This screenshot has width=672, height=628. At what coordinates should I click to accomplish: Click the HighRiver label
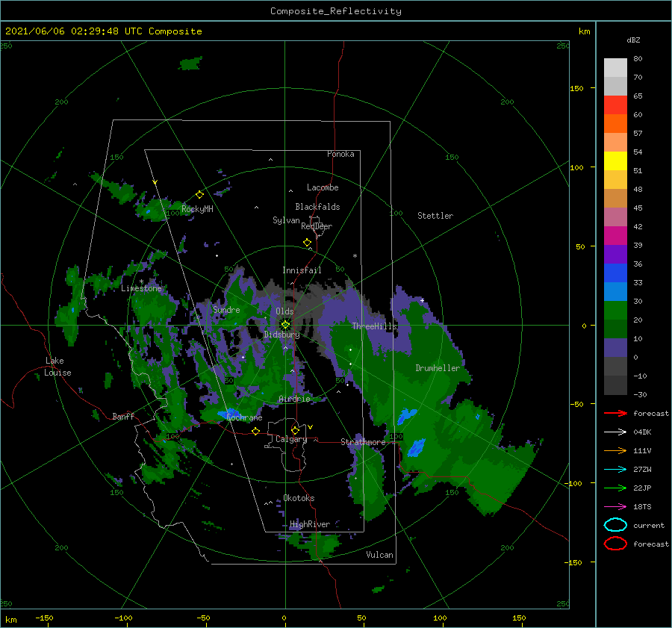tap(309, 524)
